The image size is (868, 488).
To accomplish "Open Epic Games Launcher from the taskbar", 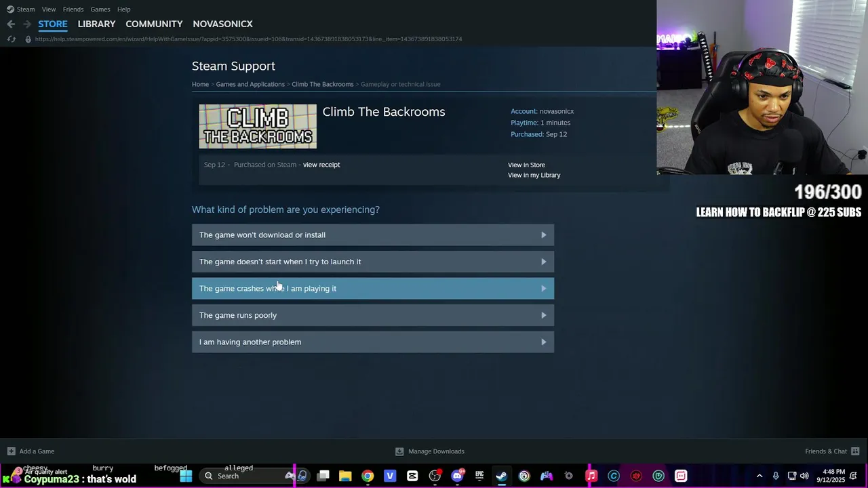I will click(x=479, y=476).
